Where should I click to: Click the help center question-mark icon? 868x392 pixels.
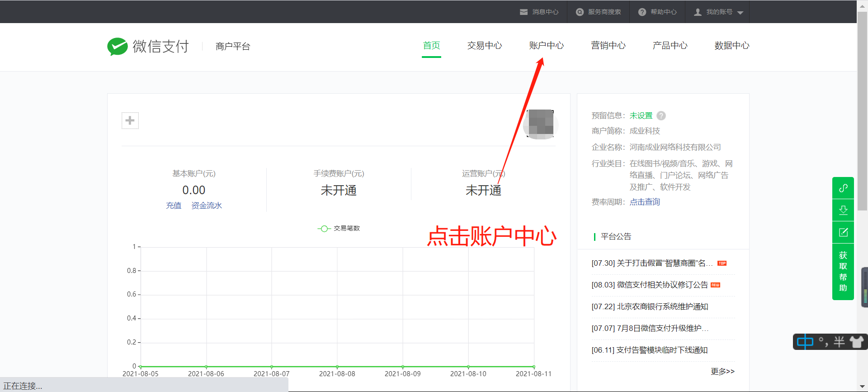pyautogui.click(x=642, y=12)
